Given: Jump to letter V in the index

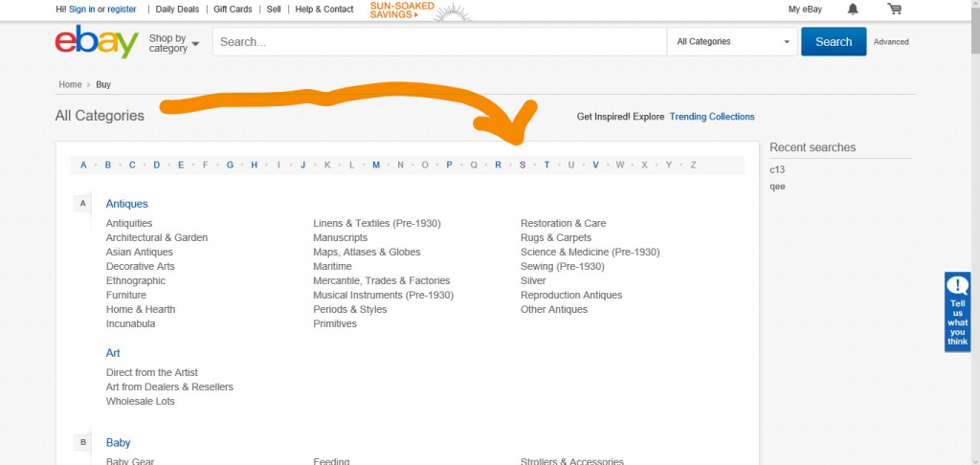Looking at the screenshot, I should 595,165.
